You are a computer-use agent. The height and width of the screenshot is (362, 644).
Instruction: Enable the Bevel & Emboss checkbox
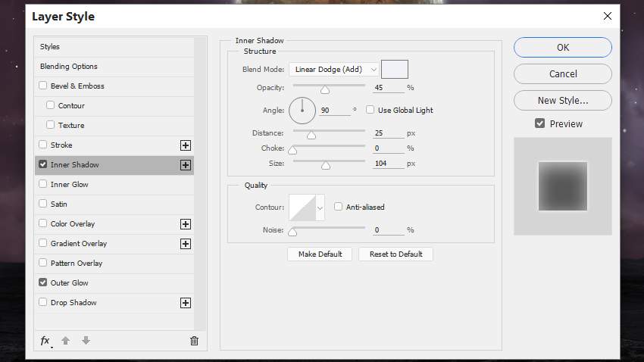click(x=42, y=86)
